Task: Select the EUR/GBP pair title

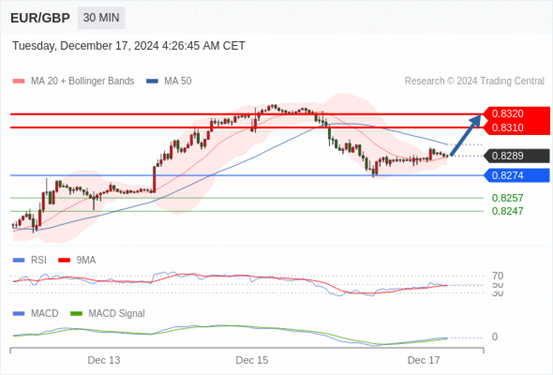Action: 40,18
